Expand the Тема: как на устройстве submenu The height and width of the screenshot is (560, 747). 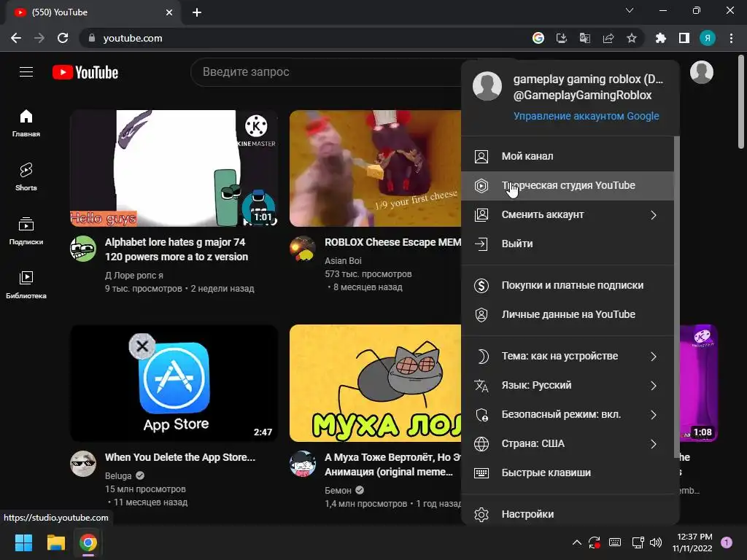[x=654, y=357]
